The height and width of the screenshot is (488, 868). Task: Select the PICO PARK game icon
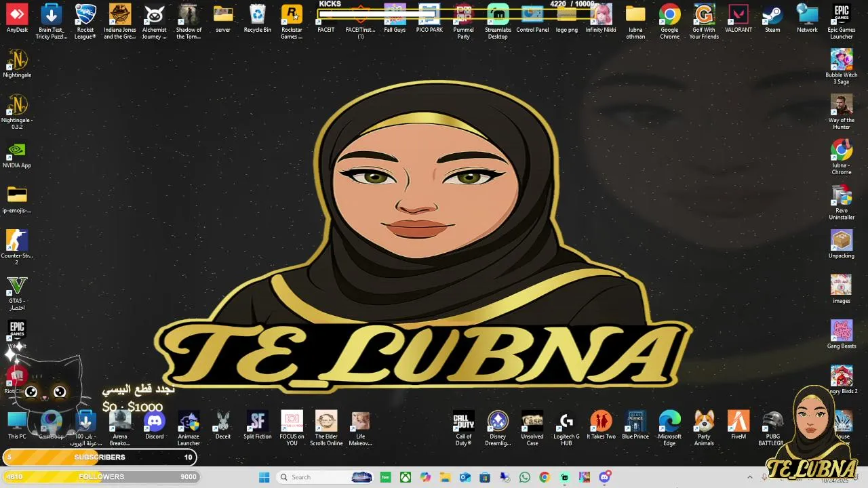click(x=429, y=19)
